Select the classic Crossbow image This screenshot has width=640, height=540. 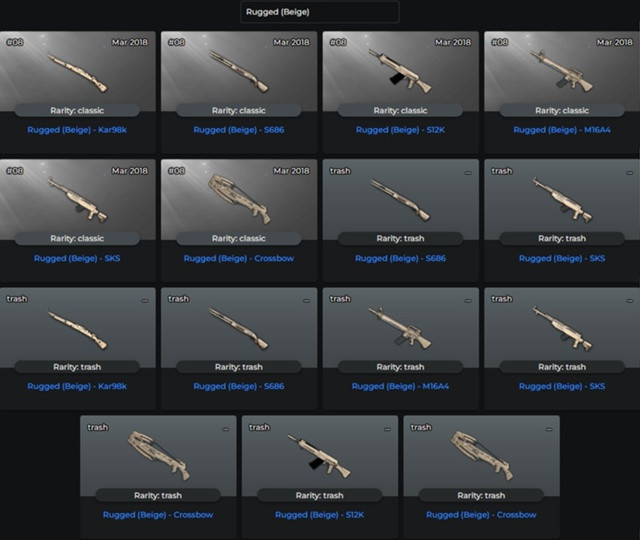pos(240,199)
